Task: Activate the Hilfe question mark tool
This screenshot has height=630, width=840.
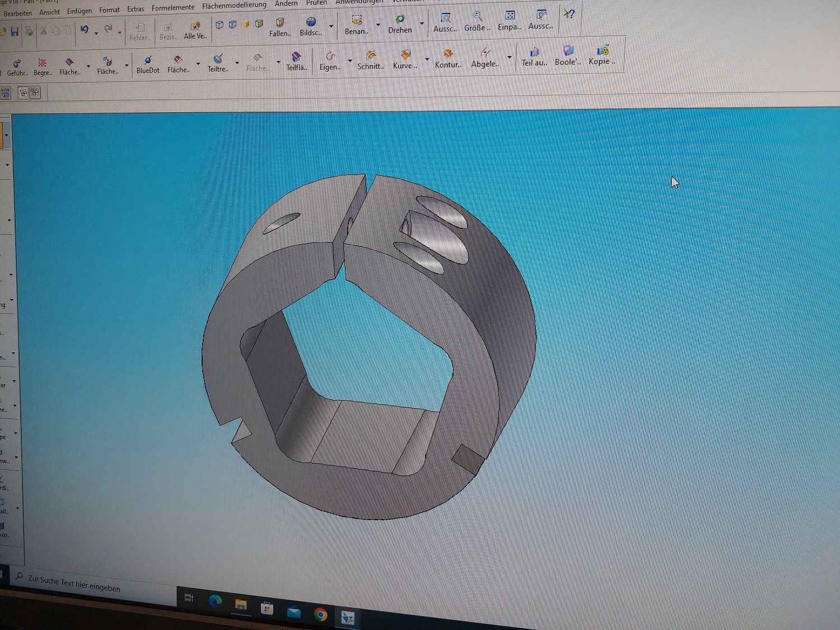Action: 570,14
